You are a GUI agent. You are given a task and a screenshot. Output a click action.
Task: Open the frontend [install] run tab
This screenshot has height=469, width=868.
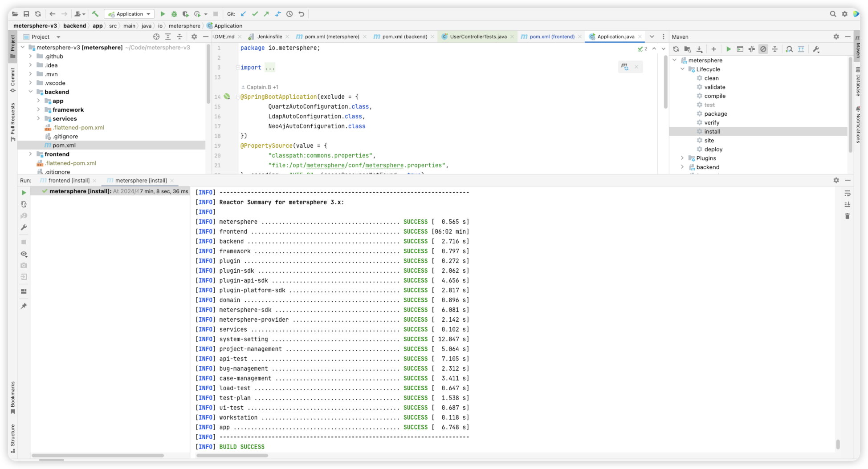pyautogui.click(x=69, y=180)
